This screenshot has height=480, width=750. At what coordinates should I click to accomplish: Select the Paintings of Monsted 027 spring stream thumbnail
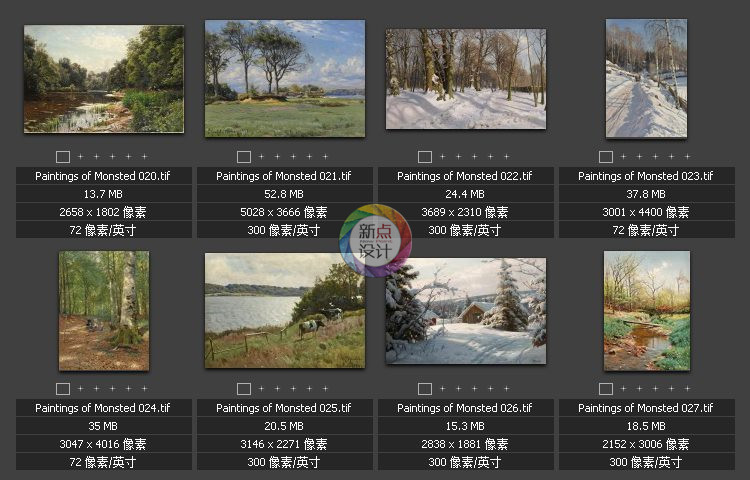click(647, 311)
